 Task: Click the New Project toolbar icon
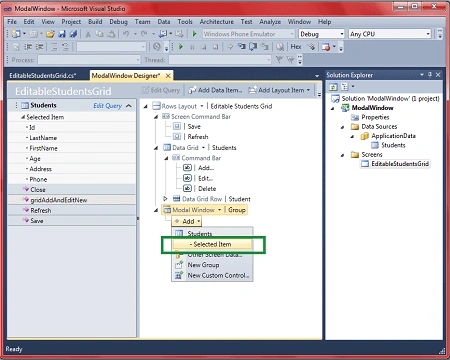tap(16, 34)
